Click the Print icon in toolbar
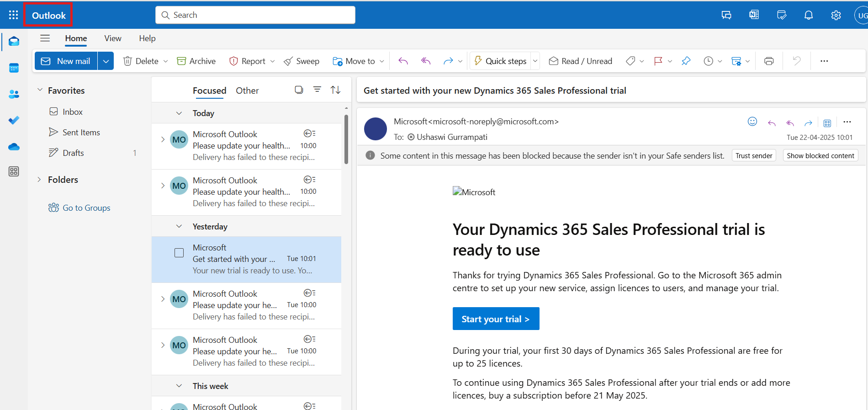This screenshot has height=410, width=868. point(769,61)
